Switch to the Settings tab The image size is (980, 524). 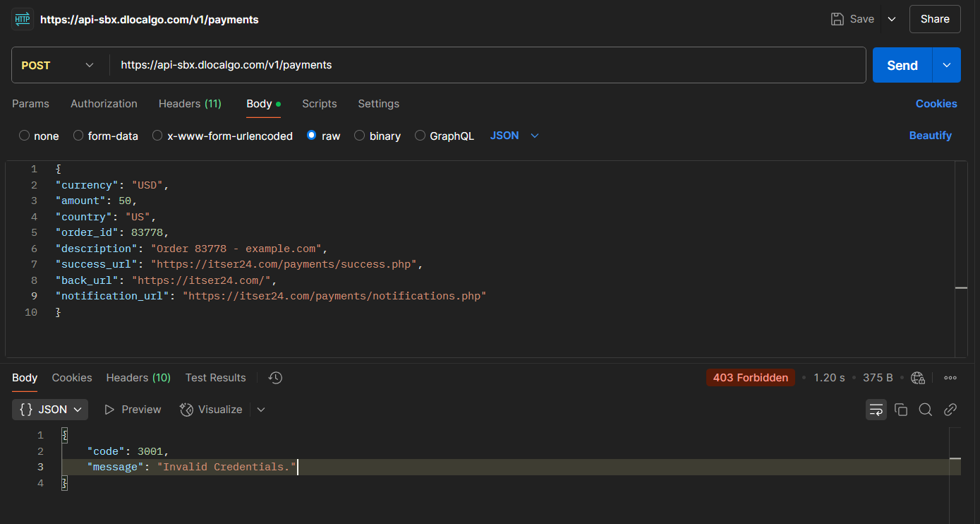coord(379,104)
